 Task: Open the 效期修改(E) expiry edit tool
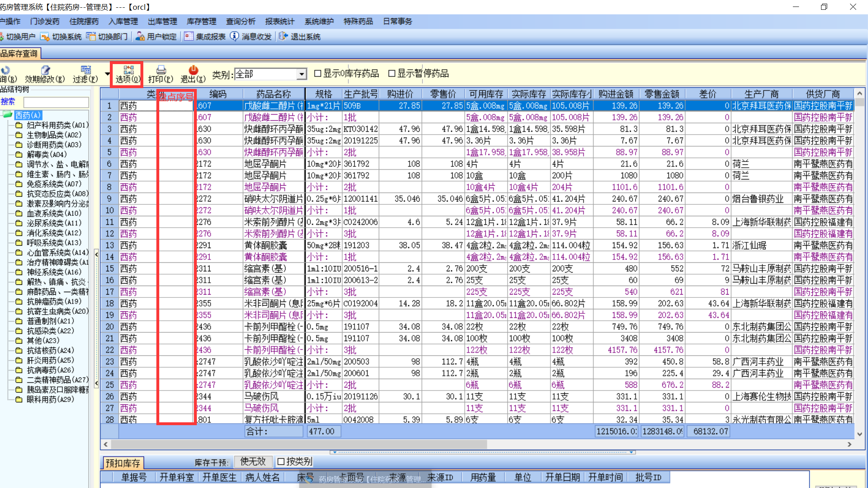pos(45,70)
